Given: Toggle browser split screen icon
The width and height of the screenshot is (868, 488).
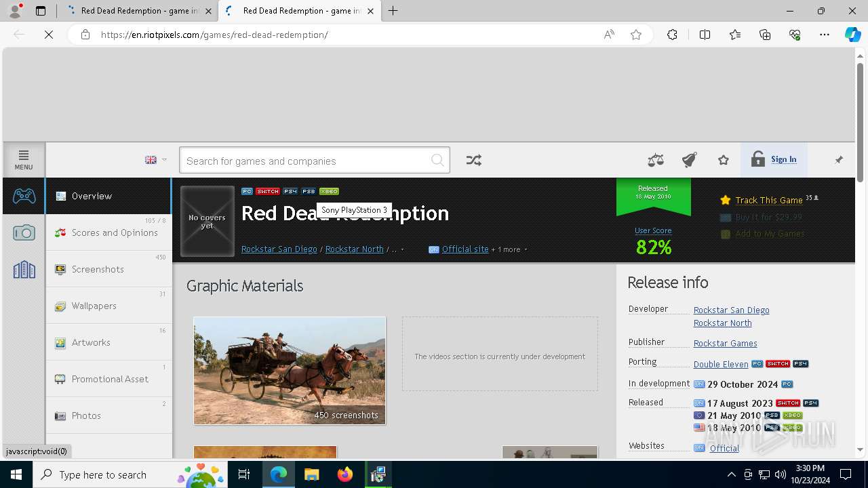Looking at the screenshot, I should click(705, 35).
